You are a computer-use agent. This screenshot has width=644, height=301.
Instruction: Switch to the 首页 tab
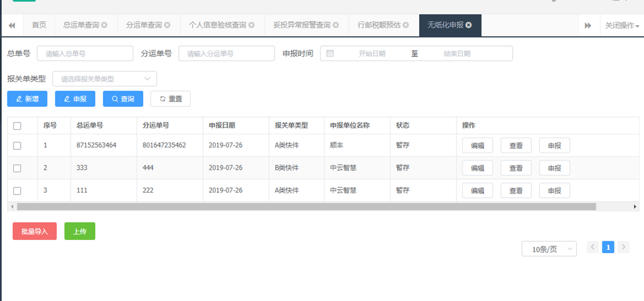click(39, 25)
